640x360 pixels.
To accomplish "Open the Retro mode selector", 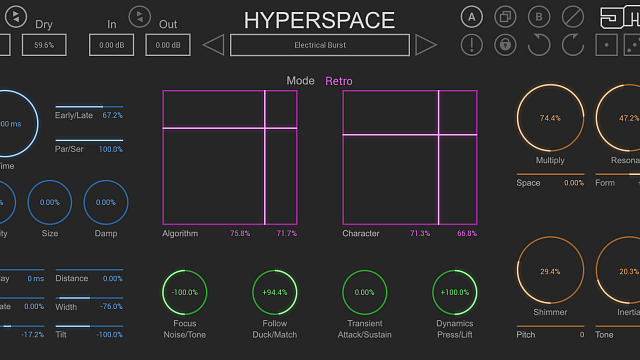I will point(339,81).
